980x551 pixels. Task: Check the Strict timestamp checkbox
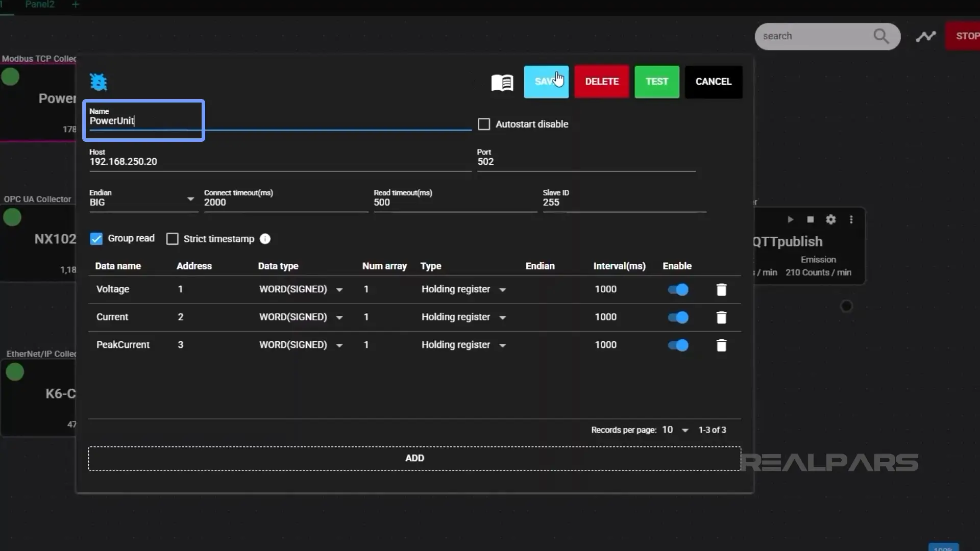click(173, 239)
